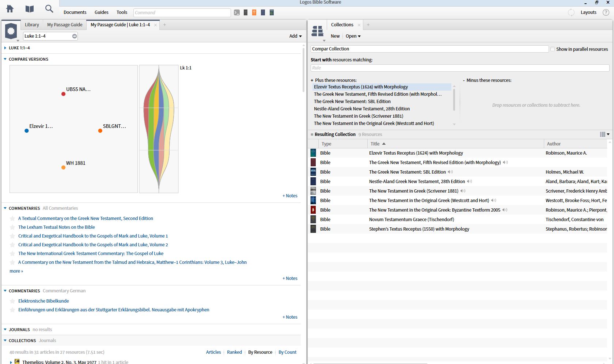The image size is (614, 364).
Task: Star the Talmud and Hebraica commentary
Action: coord(12,262)
